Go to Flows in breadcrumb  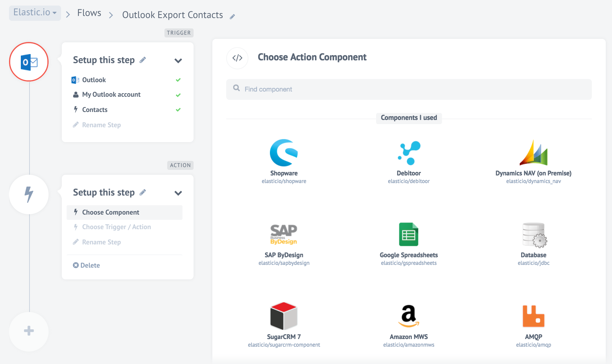(89, 13)
